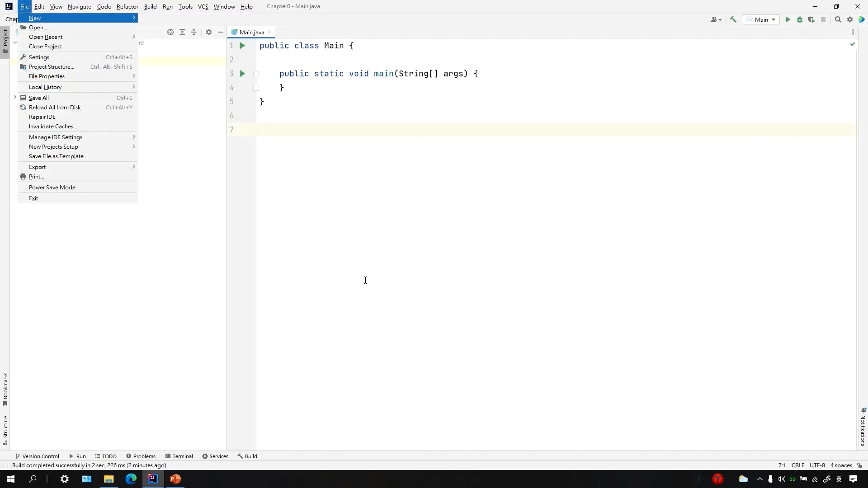Click the green Run button in the toolbar
The width and height of the screenshot is (868, 488).
[x=788, y=19]
